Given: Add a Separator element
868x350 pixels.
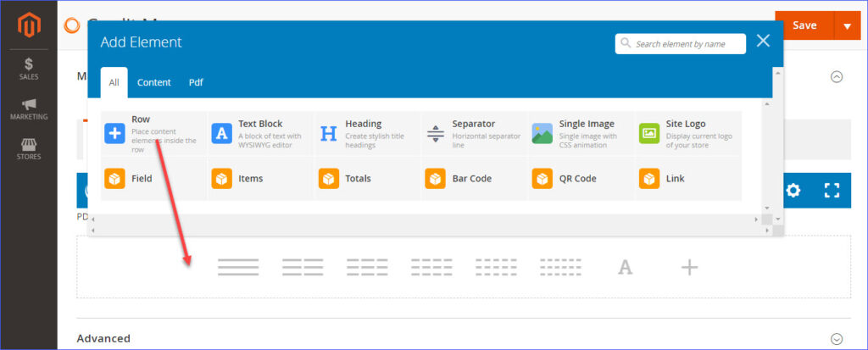Looking at the screenshot, I should click(x=474, y=133).
